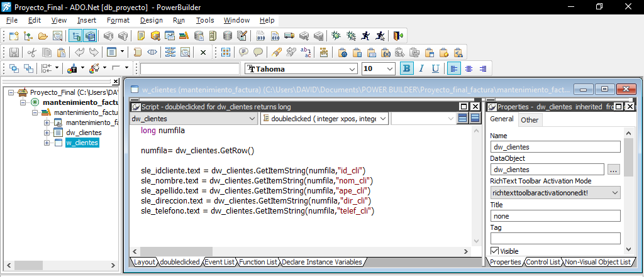Toggle Italic formatting
The image size is (644, 277).
[x=421, y=68]
